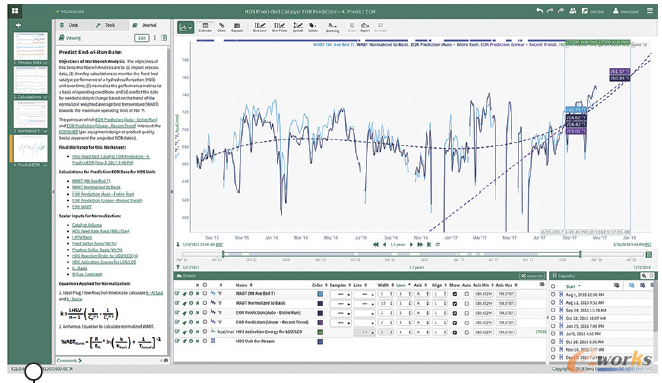Select the Chain view toolbar icon

[221, 27]
